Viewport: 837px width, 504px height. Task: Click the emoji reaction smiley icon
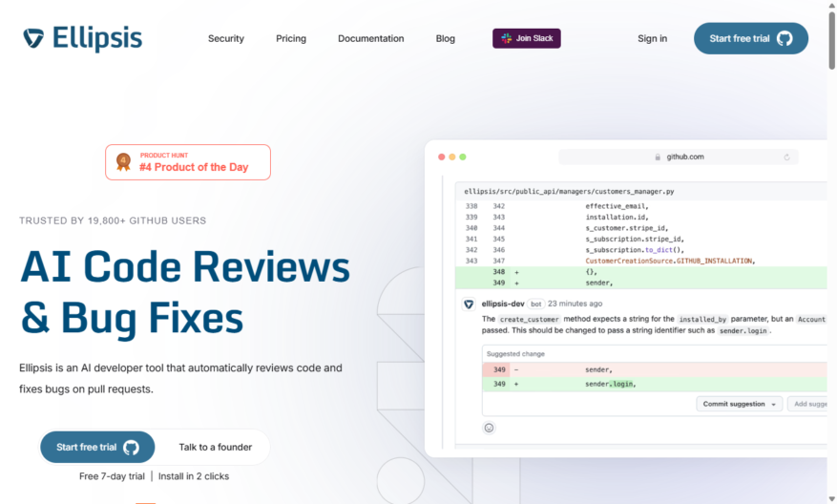tap(489, 428)
